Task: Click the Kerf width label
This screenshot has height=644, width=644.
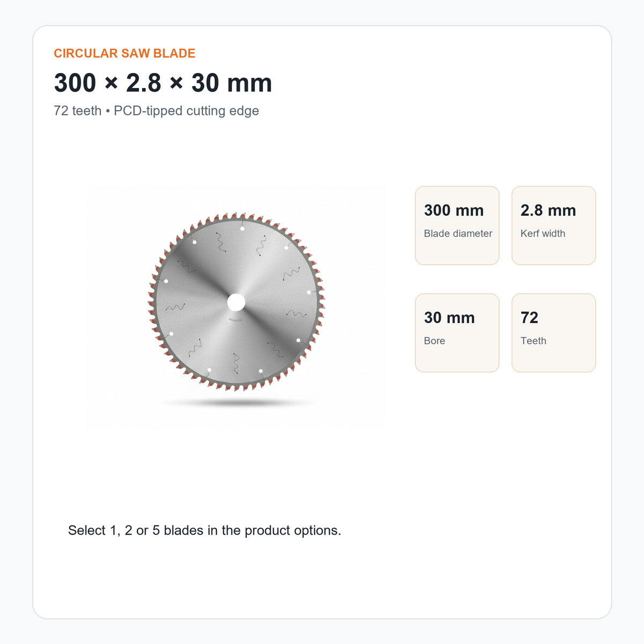Action: (543, 233)
